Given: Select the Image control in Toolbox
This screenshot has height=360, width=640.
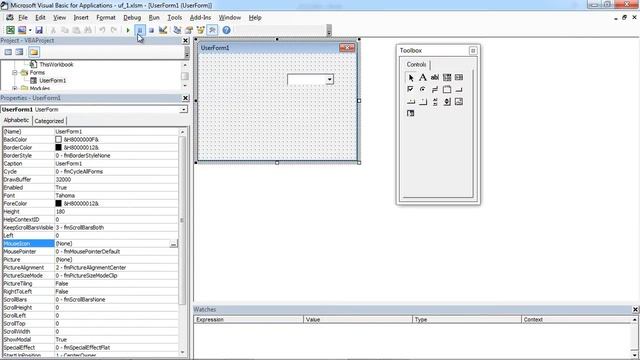Looking at the screenshot, I should (459, 102).
